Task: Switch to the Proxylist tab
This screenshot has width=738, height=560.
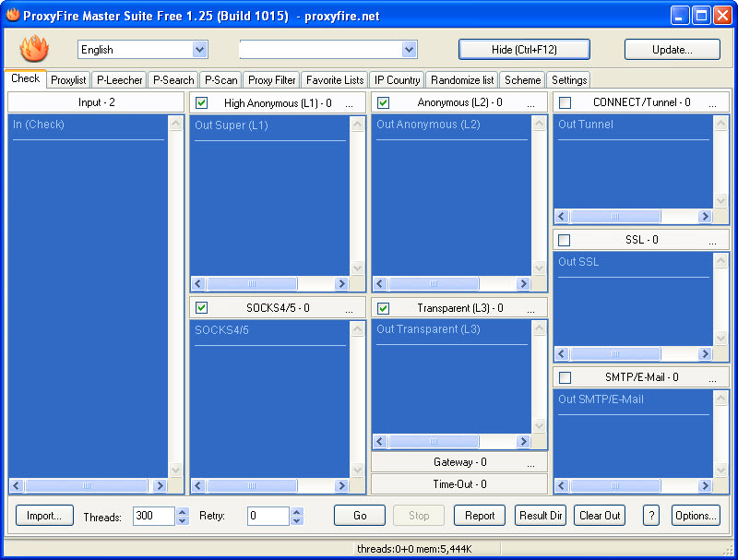Action: click(x=68, y=80)
